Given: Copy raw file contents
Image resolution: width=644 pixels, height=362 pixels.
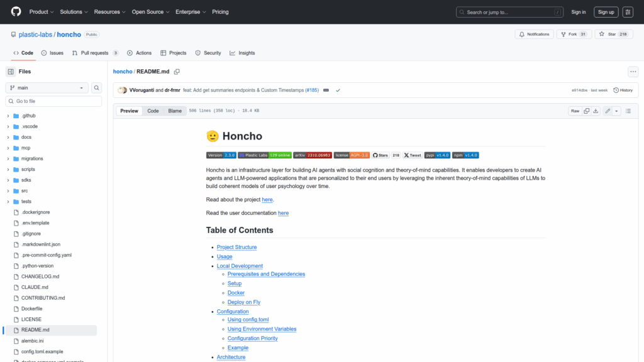Looking at the screenshot, I should 587,111.
